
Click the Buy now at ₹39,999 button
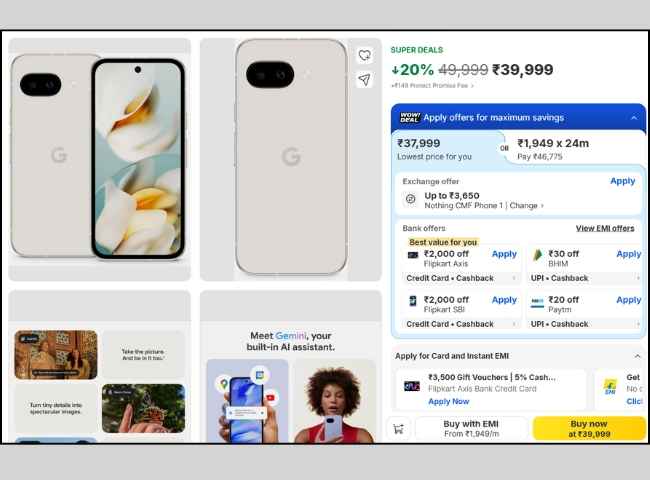point(589,429)
